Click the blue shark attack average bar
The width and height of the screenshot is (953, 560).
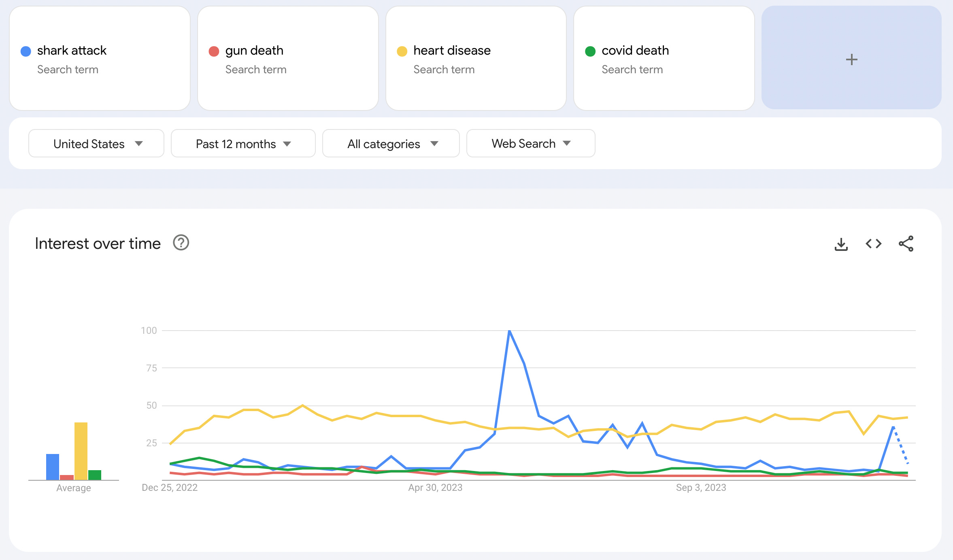(x=53, y=467)
